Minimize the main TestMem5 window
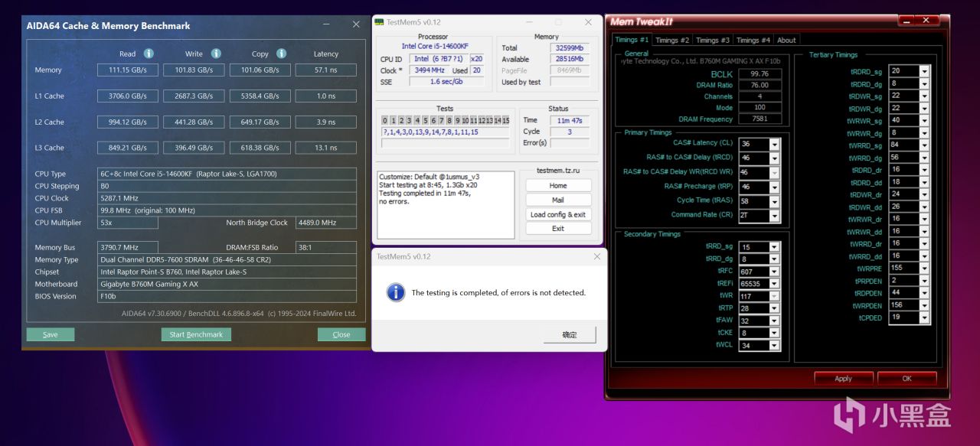980x446 pixels. coord(529,22)
